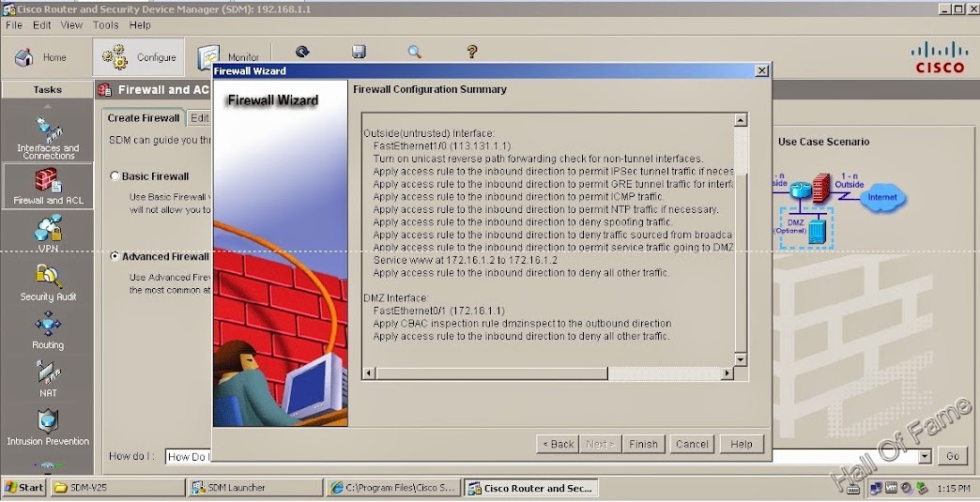Select the Basic Firewall radio button
This screenshot has height=502, width=980.
[115, 176]
